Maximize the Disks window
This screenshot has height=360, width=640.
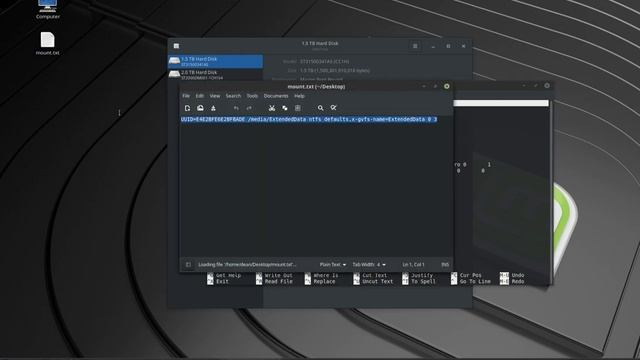pos(448,46)
